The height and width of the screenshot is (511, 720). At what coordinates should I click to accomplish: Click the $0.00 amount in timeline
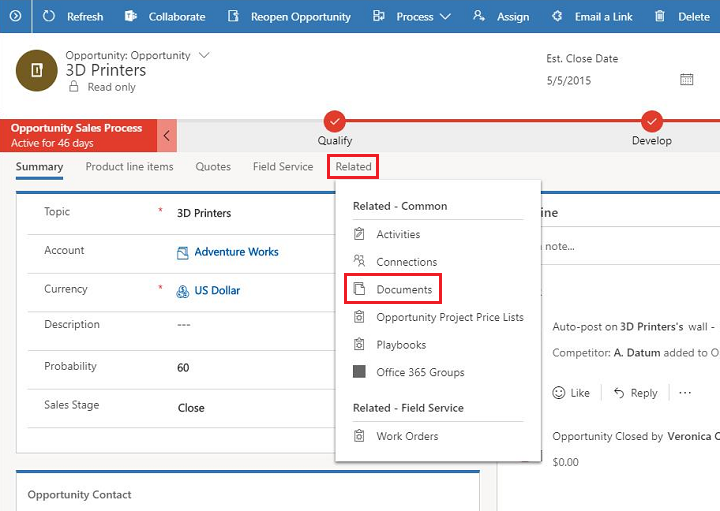565,462
